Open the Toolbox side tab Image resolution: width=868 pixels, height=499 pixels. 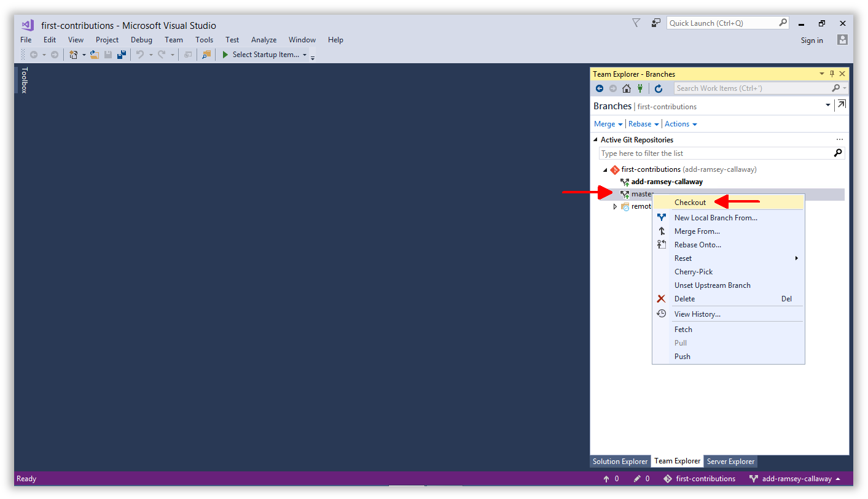click(25, 80)
